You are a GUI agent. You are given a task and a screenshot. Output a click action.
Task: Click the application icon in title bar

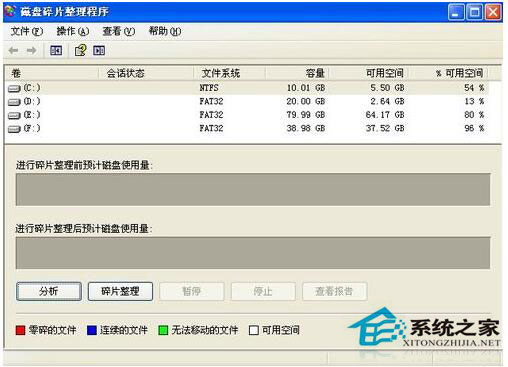coord(10,11)
